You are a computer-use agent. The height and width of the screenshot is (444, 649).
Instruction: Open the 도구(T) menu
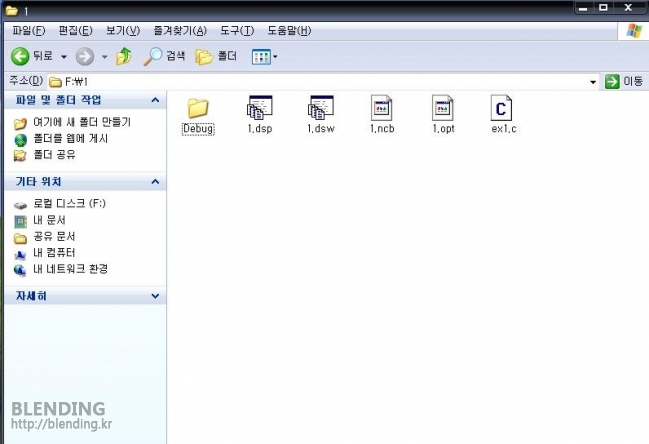(237, 31)
